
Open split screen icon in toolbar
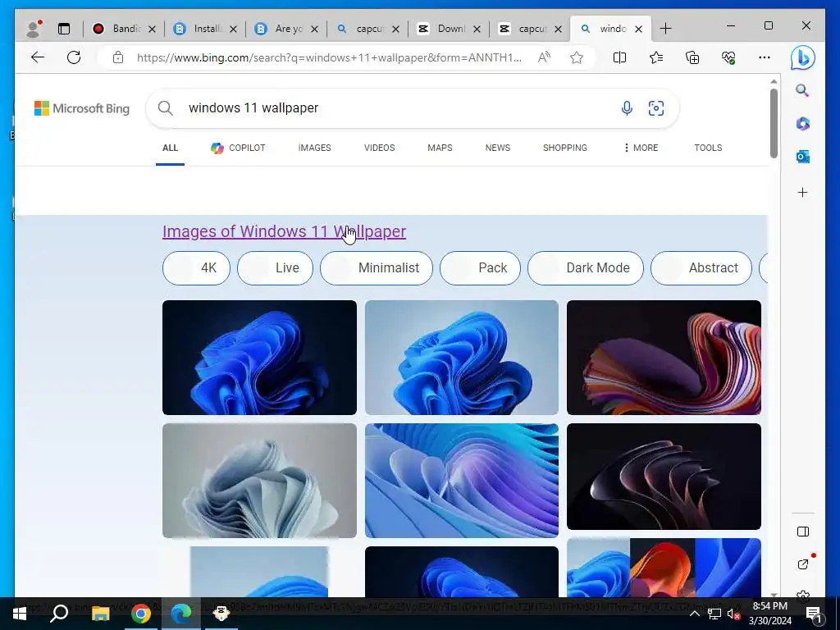619,57
